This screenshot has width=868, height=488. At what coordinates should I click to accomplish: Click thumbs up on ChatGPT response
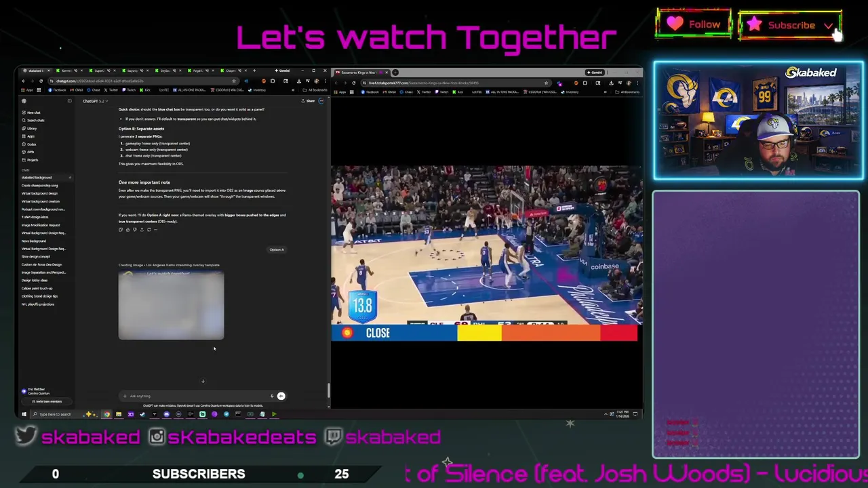click(127, 230)
